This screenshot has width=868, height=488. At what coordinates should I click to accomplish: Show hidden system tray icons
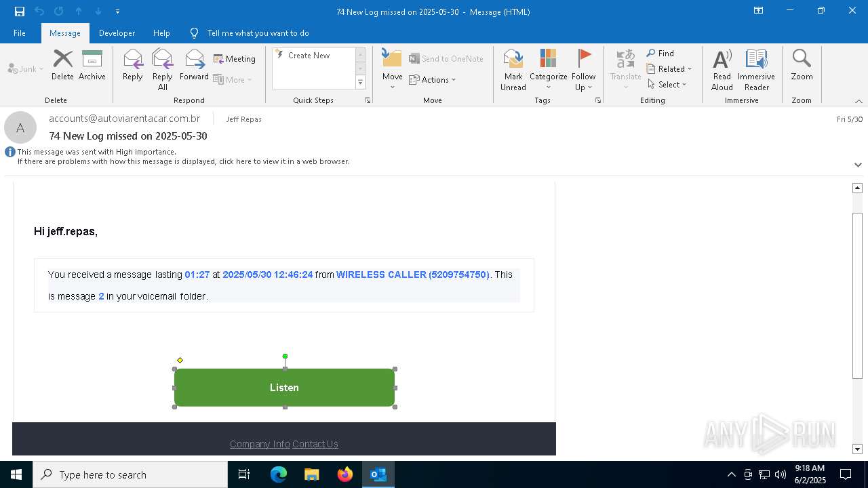(x=731, y=474)
